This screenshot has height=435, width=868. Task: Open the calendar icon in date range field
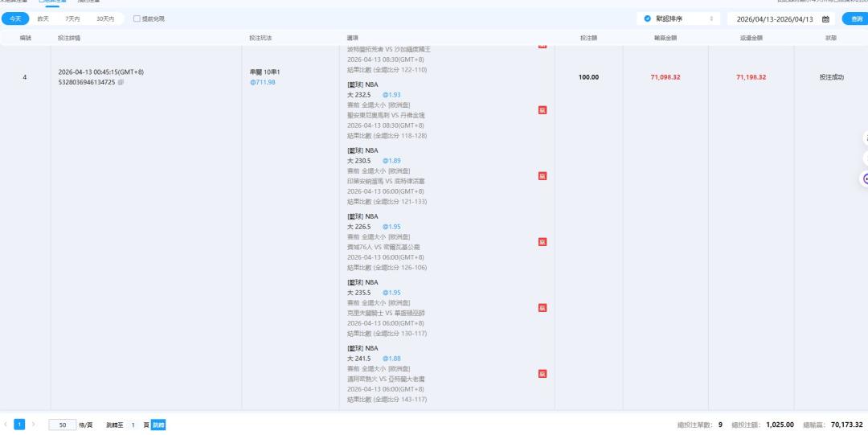(x=825, y=18)
